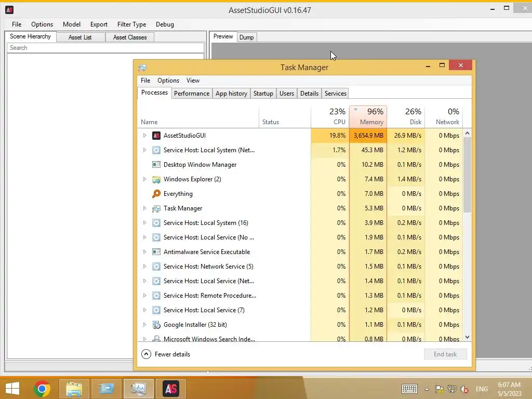Image resolution: width=532 pixels, height=399 pixels.
Task: Click the Service Host: Local System (16) gear icon
Action: (156, 223)
